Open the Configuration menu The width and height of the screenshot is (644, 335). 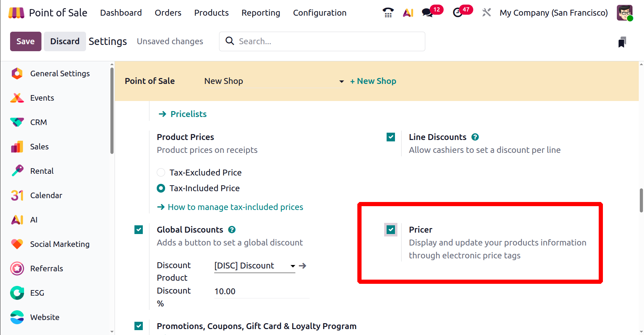[319, 13]
